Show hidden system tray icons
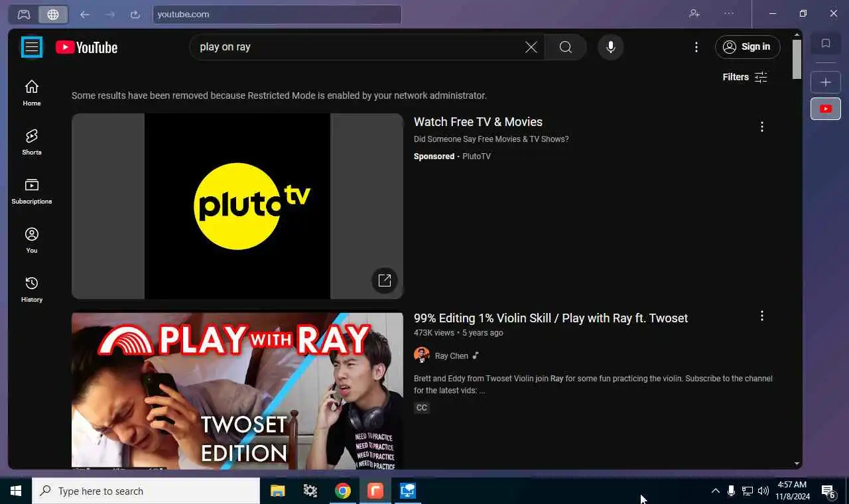 coord(715,491)
